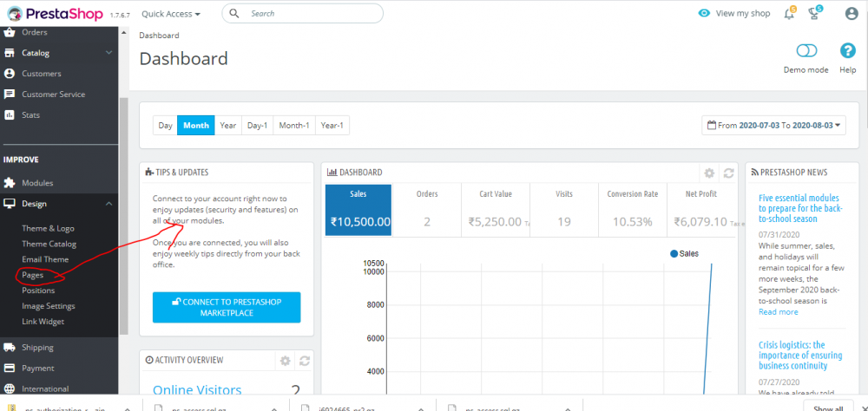Open the user profile avatar icon
This screenshot has width=868, height=411.
point(852,14)
